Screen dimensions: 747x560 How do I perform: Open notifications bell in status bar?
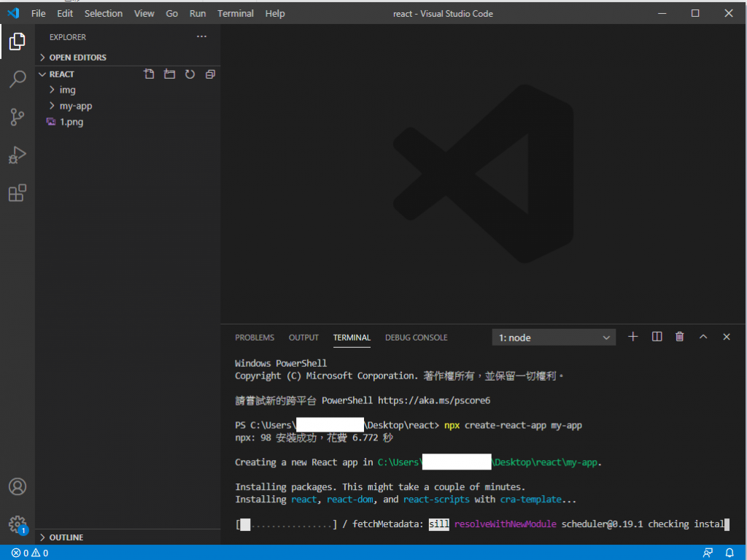(729, 553)
